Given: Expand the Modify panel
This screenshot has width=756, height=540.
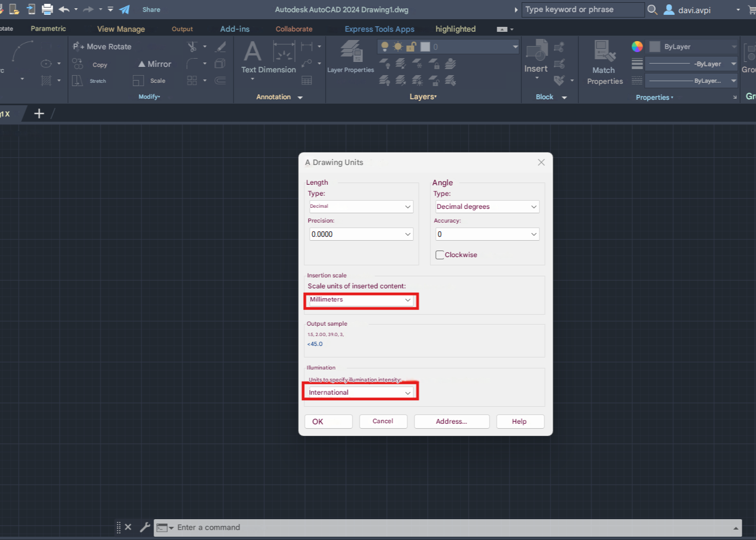Looking at the screenshot, I should [x=149, y=97].
